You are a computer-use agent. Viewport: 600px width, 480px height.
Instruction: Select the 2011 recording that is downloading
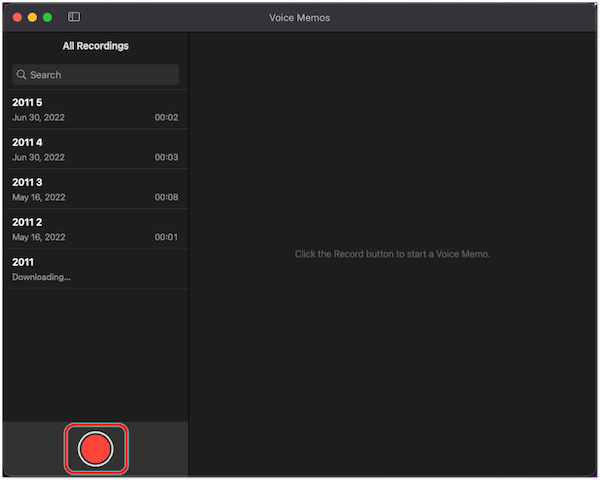coord(96,269)
